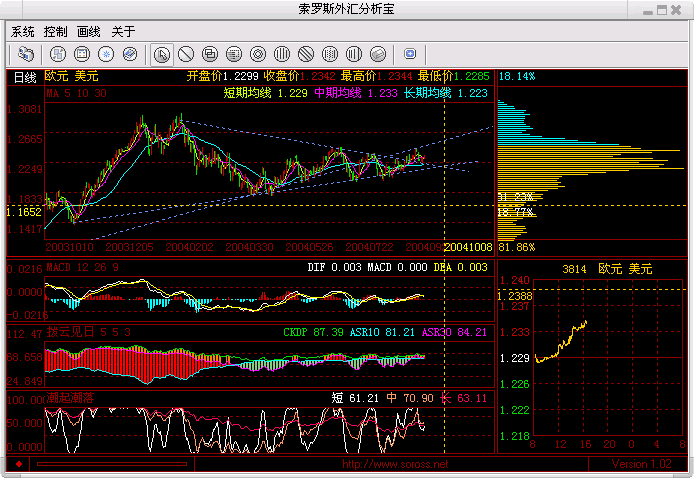Screen dimensions: 694x478
Task: Select the diagonal line drawing tool
Action: coord(185,53)
